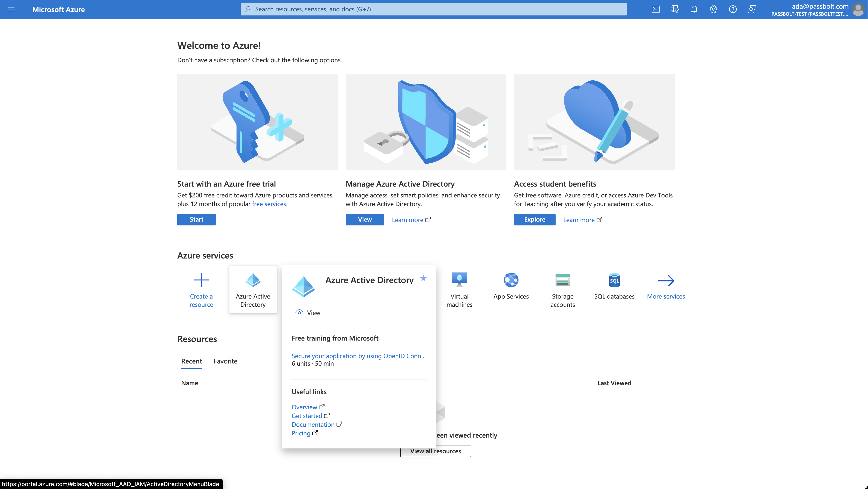Click the View all resources button

435,451
